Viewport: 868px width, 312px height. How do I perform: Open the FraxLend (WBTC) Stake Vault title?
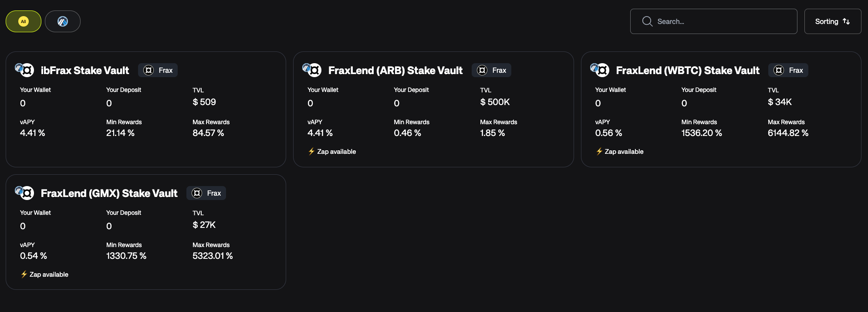tap(688, 71)
